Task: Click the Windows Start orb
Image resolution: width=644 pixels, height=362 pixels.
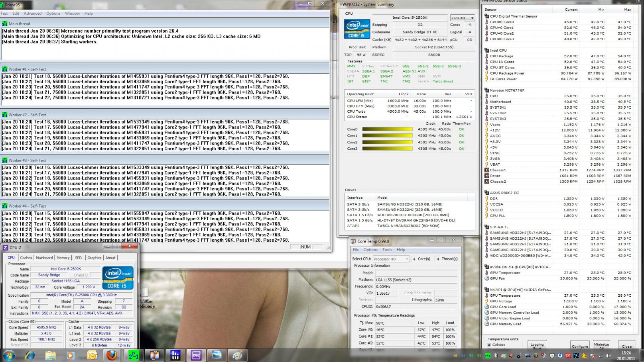Action: click(x=9, y=355)
